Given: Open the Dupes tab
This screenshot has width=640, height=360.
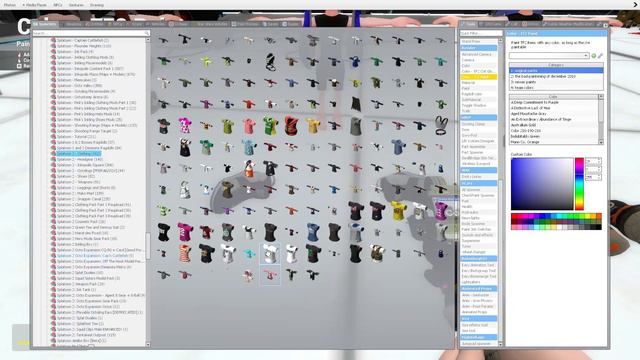Looking at the screenshot, I should click(291, 24).
